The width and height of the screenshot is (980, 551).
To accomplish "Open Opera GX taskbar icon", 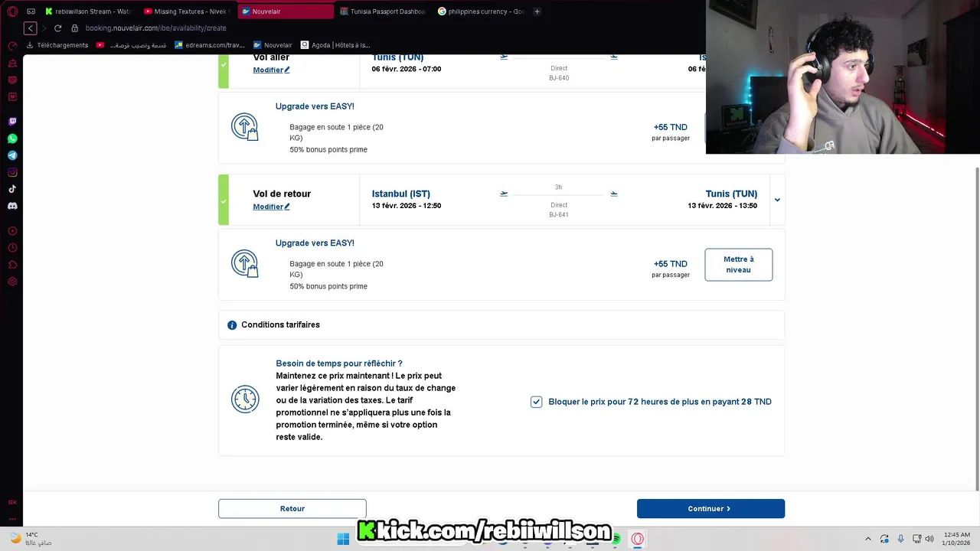I will (x=637, y=539).
